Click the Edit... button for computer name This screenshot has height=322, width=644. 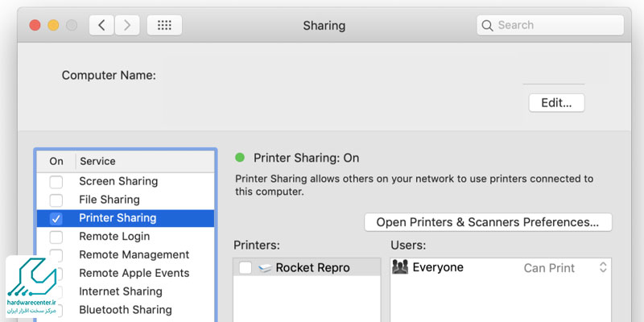pos(556,103)
